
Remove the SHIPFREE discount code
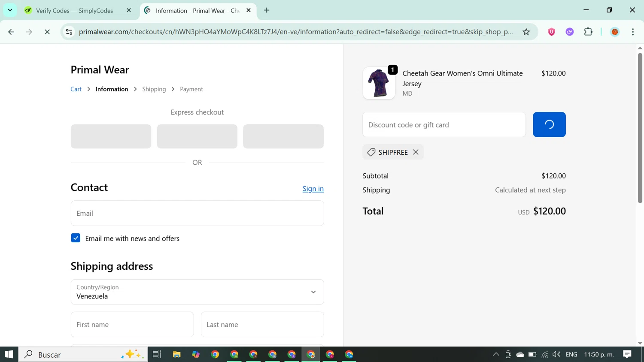pyautogui.click(x=416, y=152)
